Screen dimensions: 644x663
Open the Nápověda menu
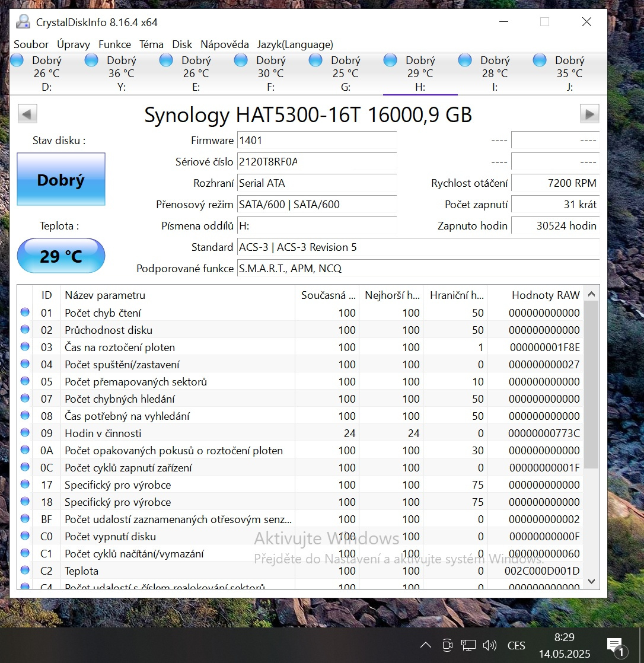tap(225, 44)
